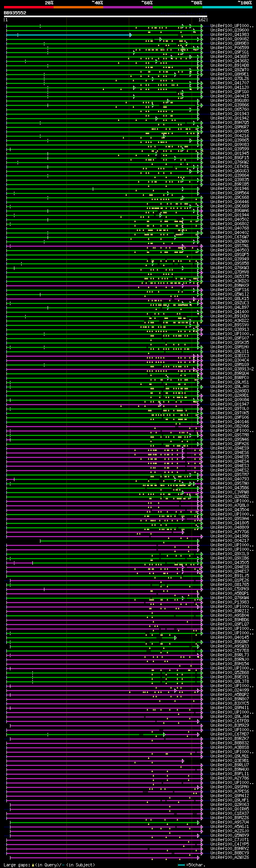Open the UniRef100_C3VPW8 entry
Screen dimensions: 256x868
pyautogui.click(x=230, y=492)
